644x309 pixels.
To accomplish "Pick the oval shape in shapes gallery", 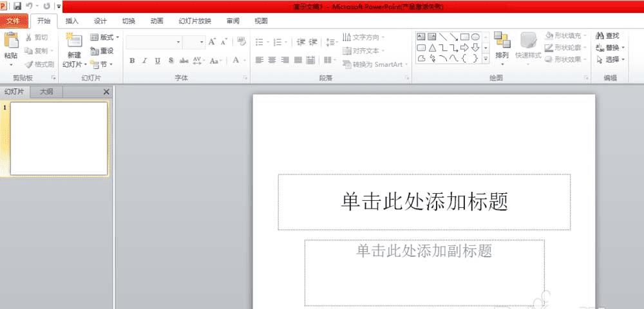I will click(475, 37).
